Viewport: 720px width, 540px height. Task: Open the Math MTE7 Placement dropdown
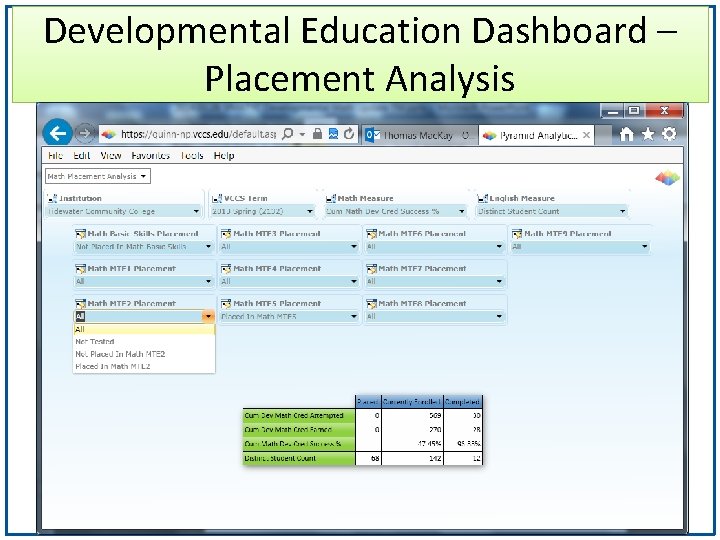pos(499,281)
